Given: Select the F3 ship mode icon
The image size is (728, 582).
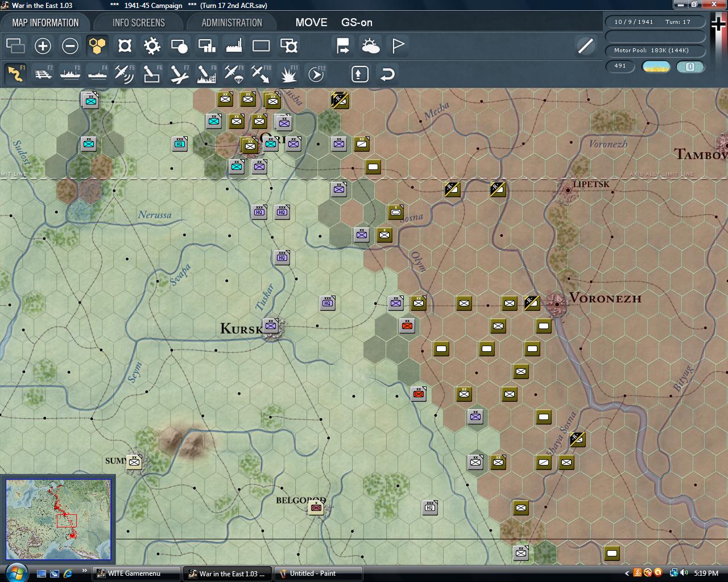Looking at the screenshot, I should point(70,74).
